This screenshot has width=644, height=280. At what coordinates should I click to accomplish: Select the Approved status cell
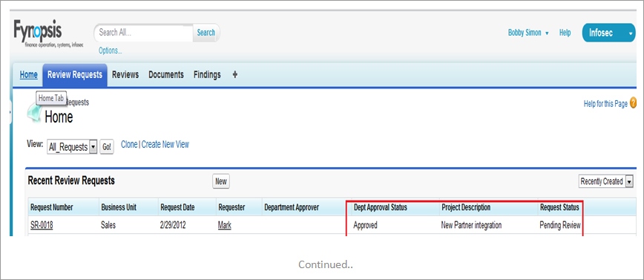[x=365, y=225]
